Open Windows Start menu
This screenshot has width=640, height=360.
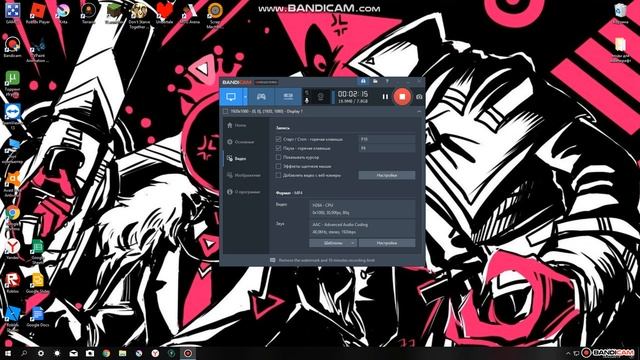click(8, 353)
